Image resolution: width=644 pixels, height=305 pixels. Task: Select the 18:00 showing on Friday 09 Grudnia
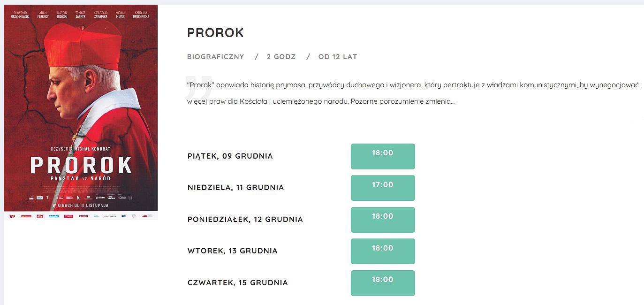point(383,156)
